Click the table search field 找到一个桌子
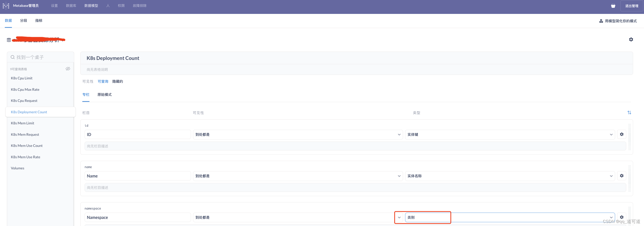Image resolution: width=644 pixels, height=226 pixels. (41, 57)
